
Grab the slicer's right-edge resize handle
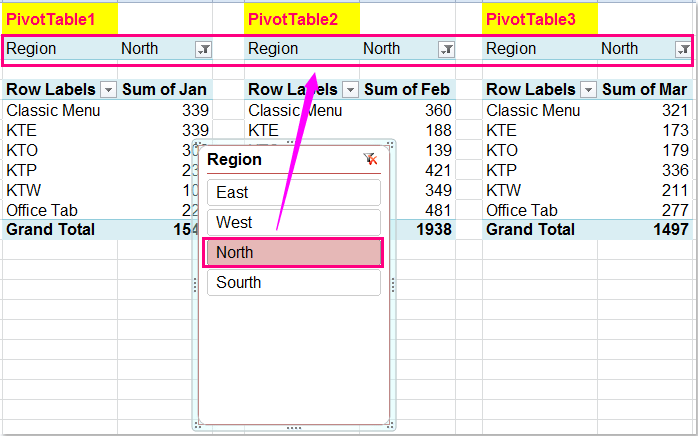[392, 285]
